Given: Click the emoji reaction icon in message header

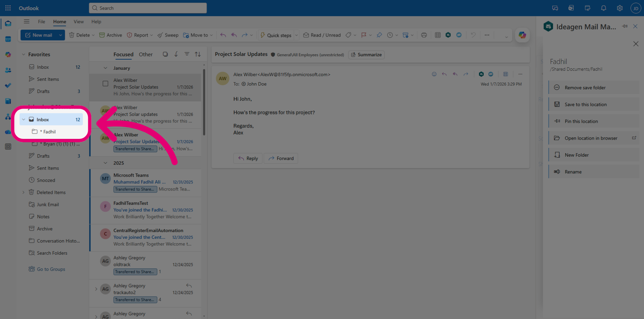Looking at the screenshot, I should (x=434, y=74).
